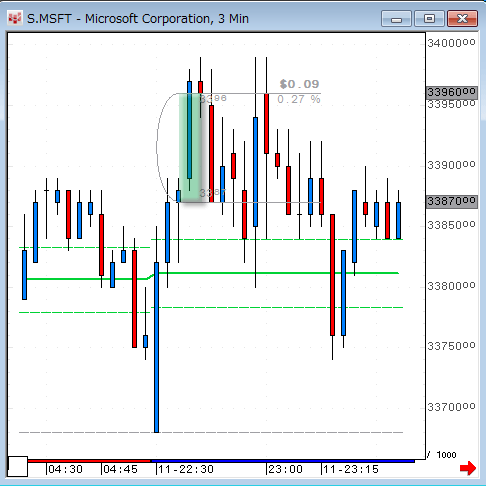The image size is (486, 486).
Task: Click the $0.09 measurement label
Action: [x=299, y=84]
